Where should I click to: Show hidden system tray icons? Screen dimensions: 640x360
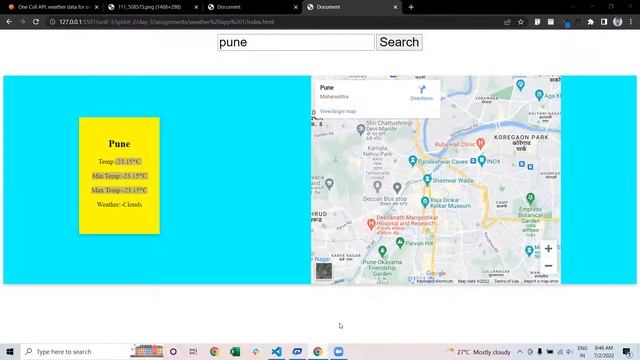[520, 351]
